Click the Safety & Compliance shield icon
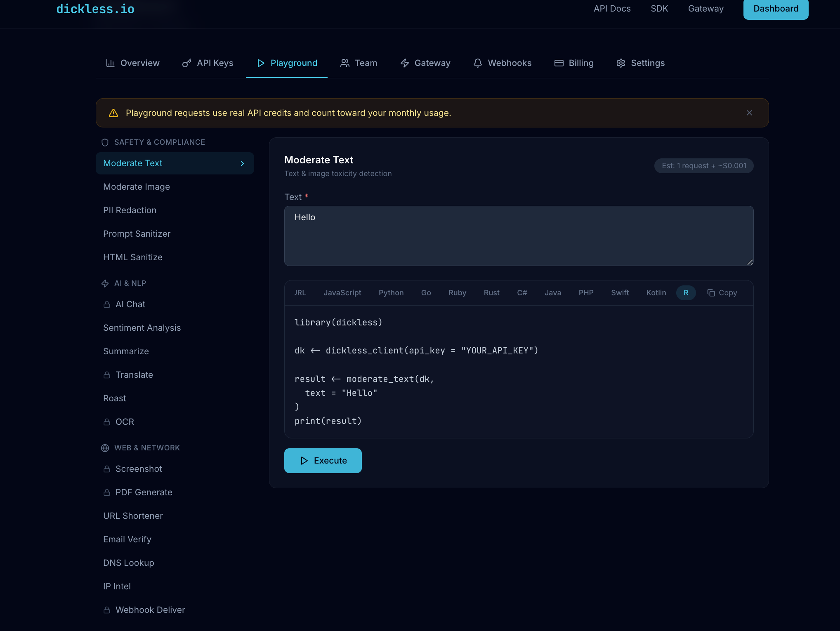840x631 pixels. click(104, 142)
